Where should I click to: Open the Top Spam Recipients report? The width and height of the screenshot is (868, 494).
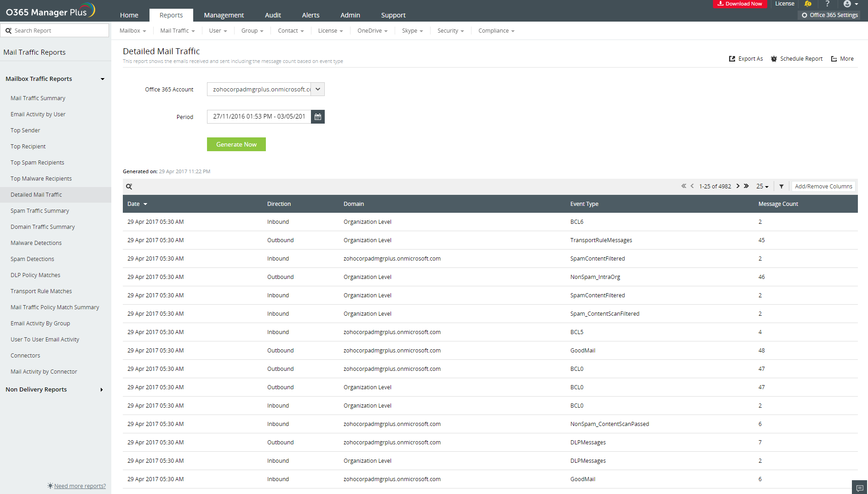(x=37, y=163)
